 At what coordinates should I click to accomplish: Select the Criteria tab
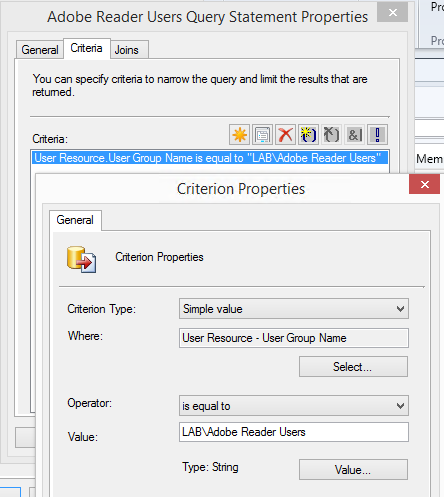click(86, 49)
